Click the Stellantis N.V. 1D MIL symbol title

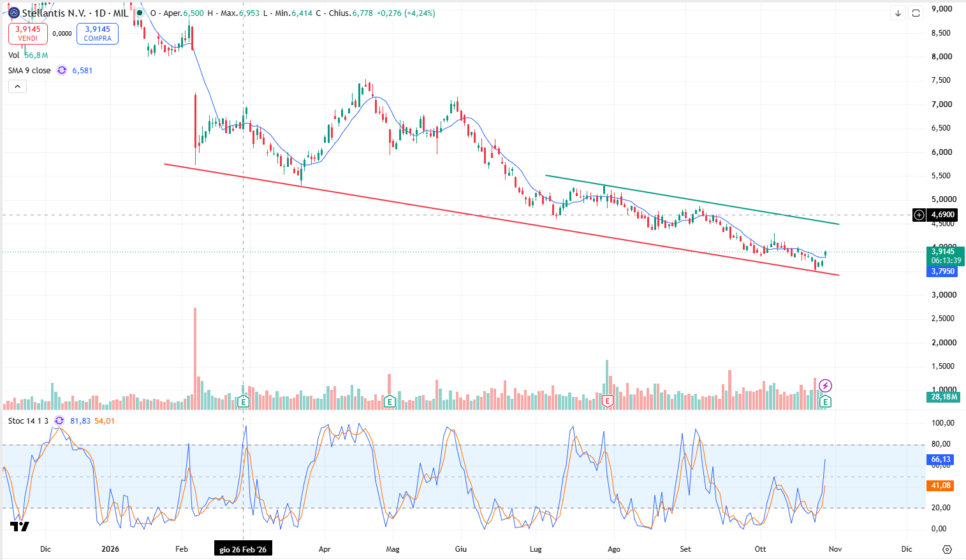(75, 13)
